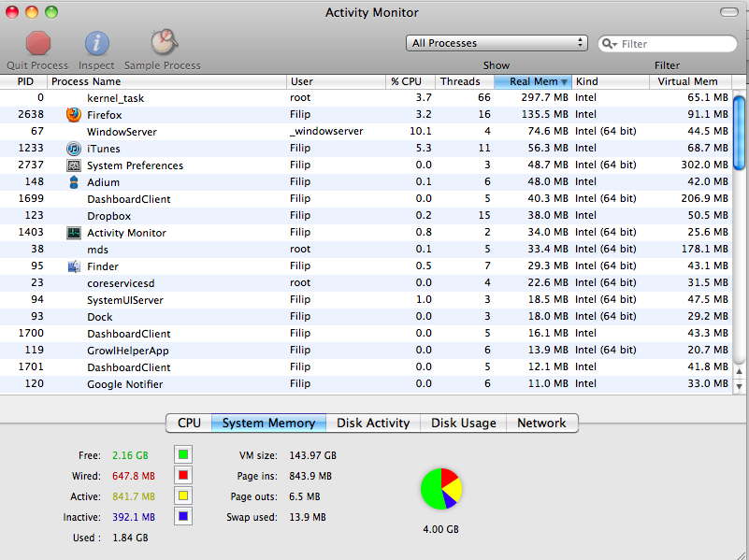
Task: Select the GrowlHelperApp process row
Action: click(366, 350)
